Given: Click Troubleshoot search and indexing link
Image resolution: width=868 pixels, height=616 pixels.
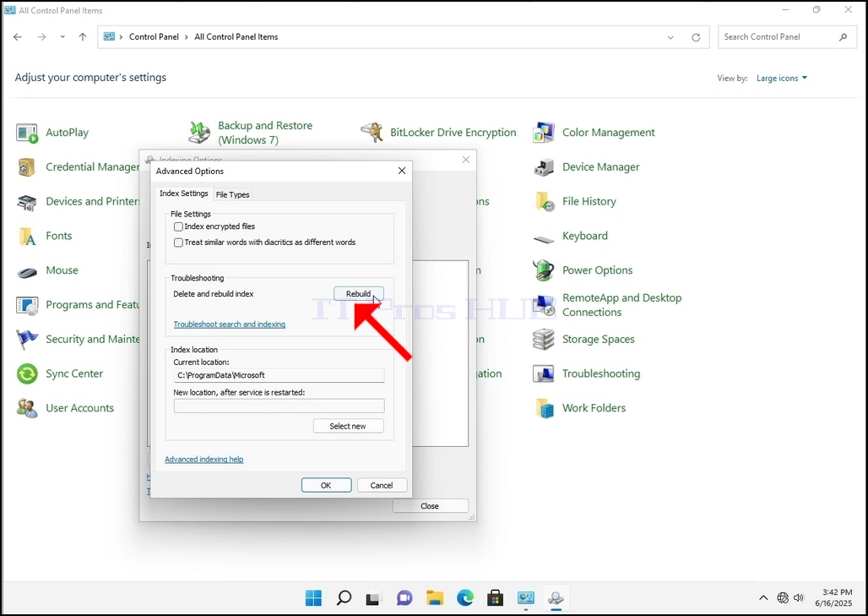Looking at the screenshot, I should pos(229,324).
